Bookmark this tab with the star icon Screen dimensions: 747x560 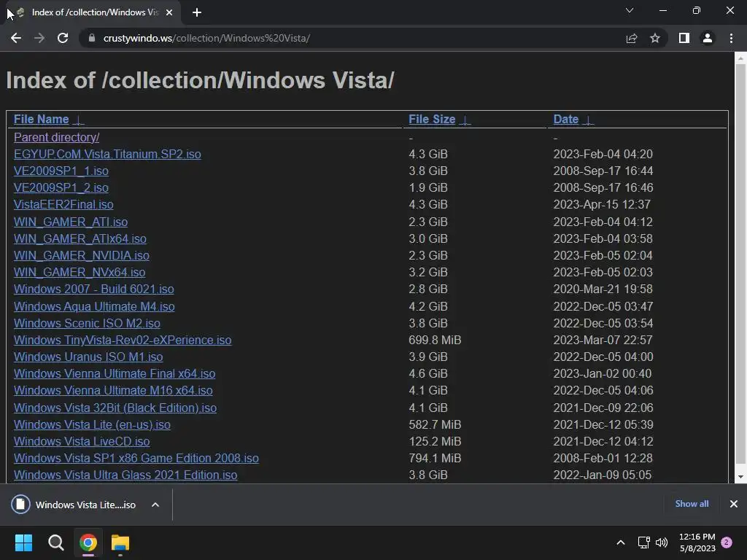[x=655, y=38]
